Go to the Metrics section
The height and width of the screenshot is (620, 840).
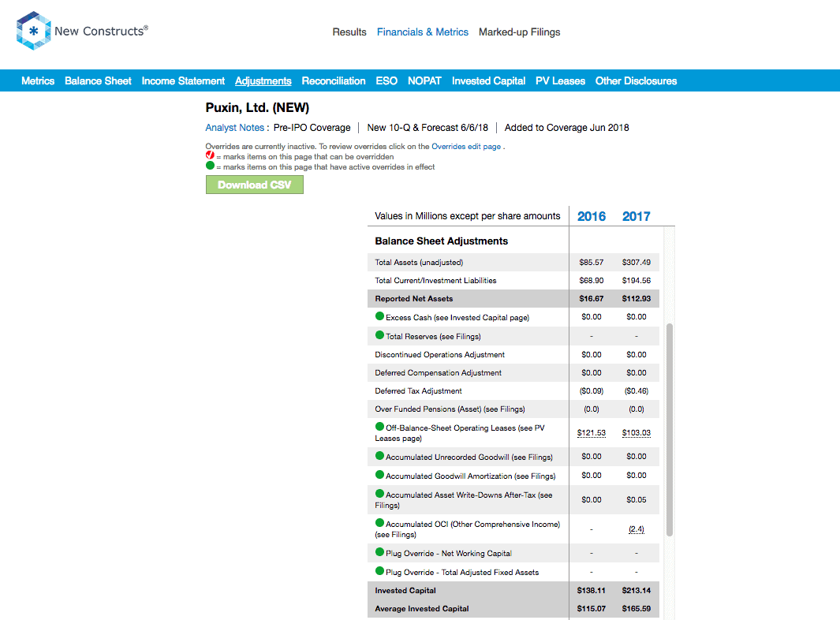[x=38, y=81]
